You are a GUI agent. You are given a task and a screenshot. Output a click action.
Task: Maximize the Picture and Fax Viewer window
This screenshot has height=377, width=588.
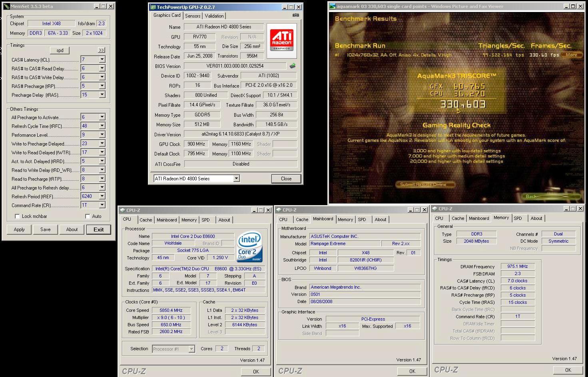[573, 6]
